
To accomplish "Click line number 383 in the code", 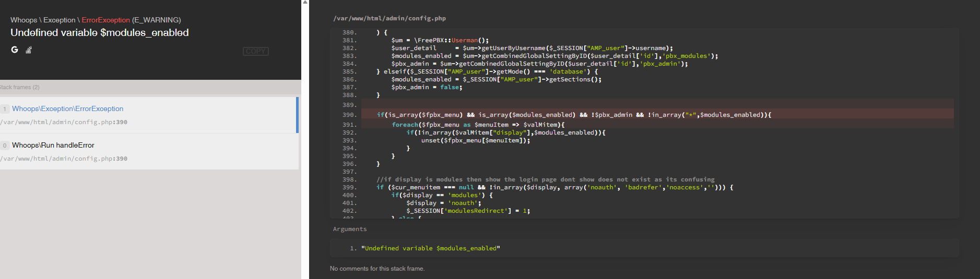I will pos(349,56).
